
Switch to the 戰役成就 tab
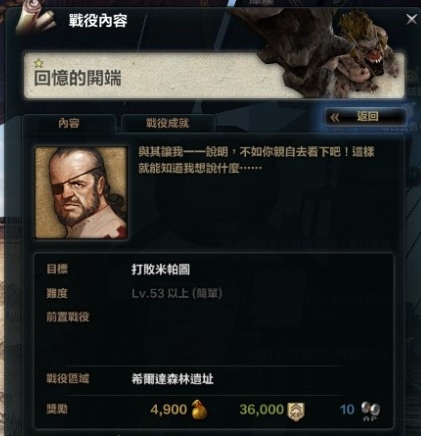168,123
